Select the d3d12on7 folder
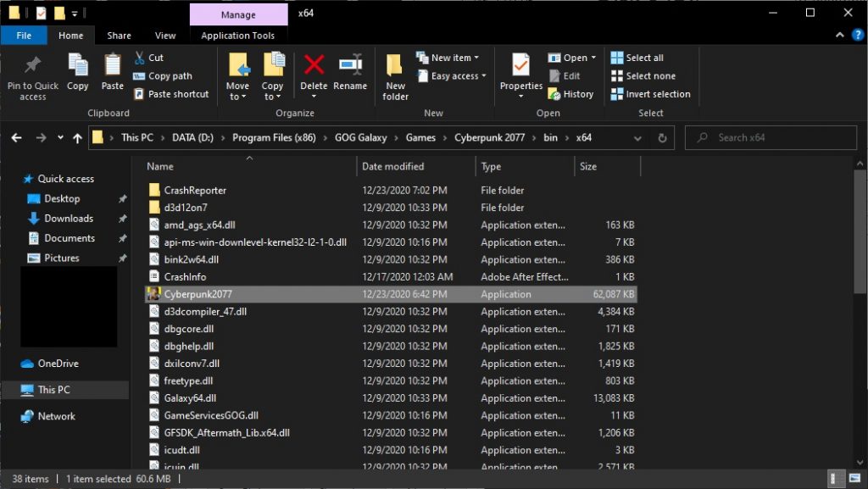This screenshot has width=868, height=489. click(x=186, y=208)
